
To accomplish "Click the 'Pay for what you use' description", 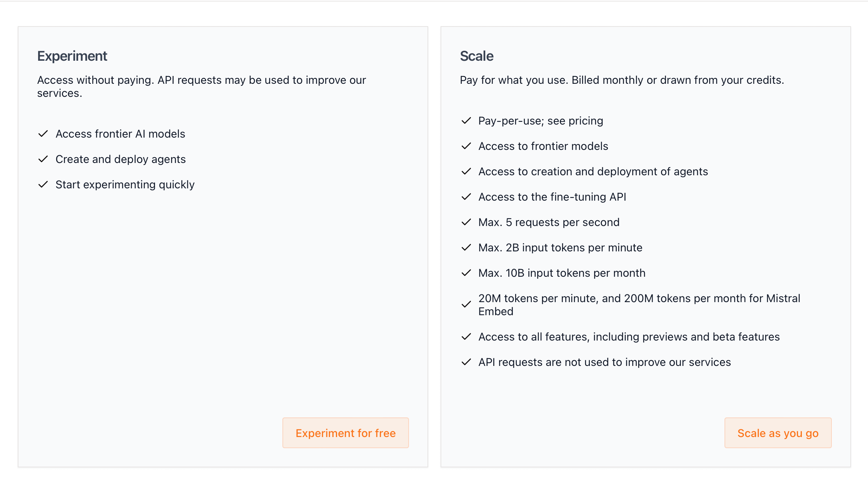I will click(622, 80).
